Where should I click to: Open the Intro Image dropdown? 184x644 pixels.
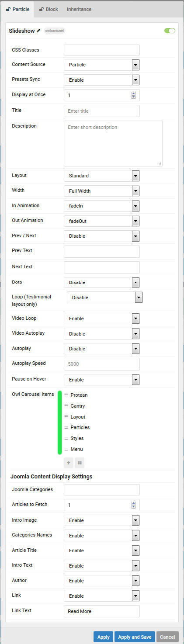point(102,520)
